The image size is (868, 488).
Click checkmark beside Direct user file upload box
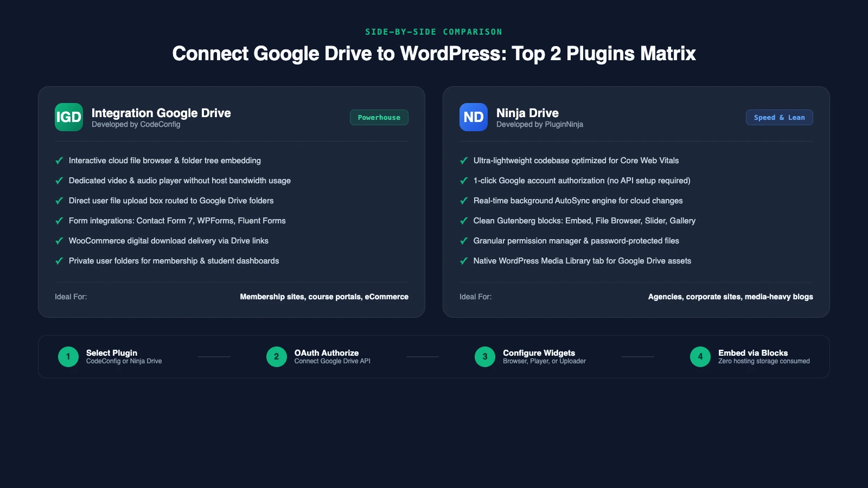click(x=59, y=201)
